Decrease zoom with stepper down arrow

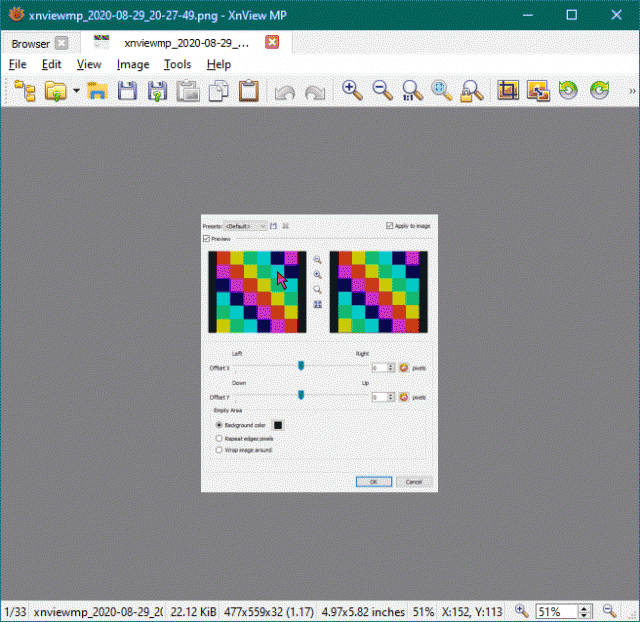point(584,615)
